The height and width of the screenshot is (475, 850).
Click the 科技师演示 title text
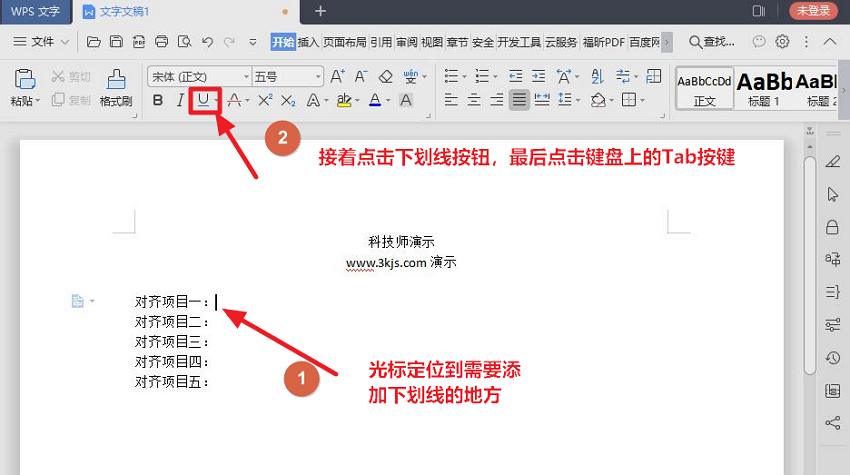(401, 241)
